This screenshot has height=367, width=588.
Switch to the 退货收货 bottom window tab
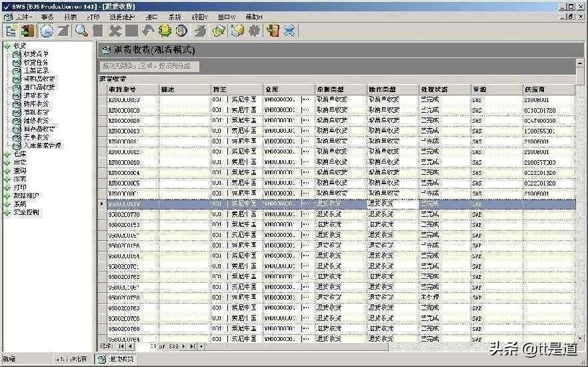[x=115, y=359]
